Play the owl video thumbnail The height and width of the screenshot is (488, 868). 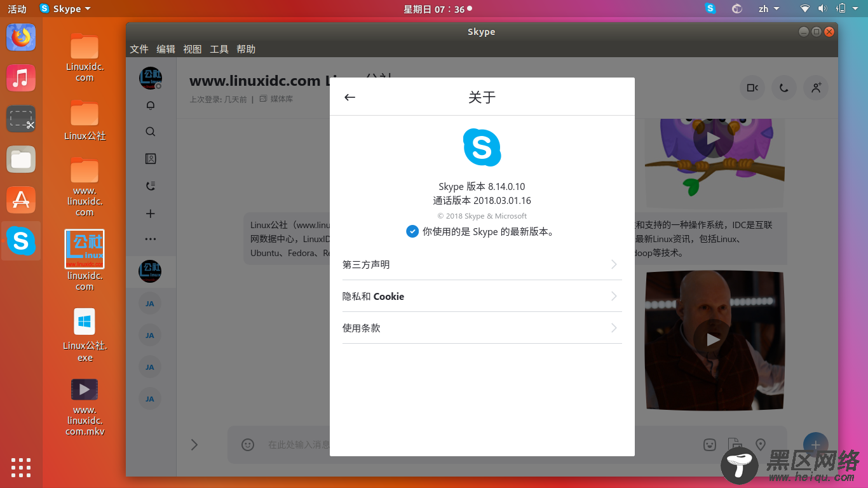714,138
